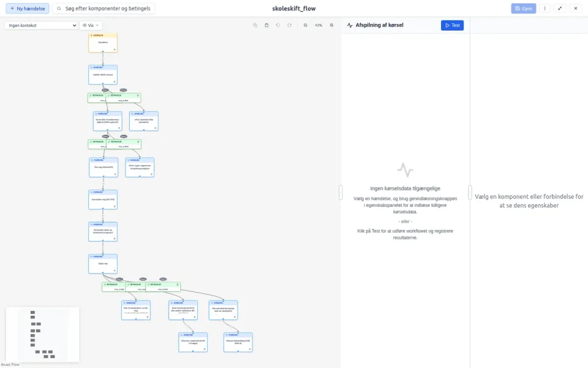
Task: Click the Afspilning af kørsel heading
Action: click(x=380, y=25)
